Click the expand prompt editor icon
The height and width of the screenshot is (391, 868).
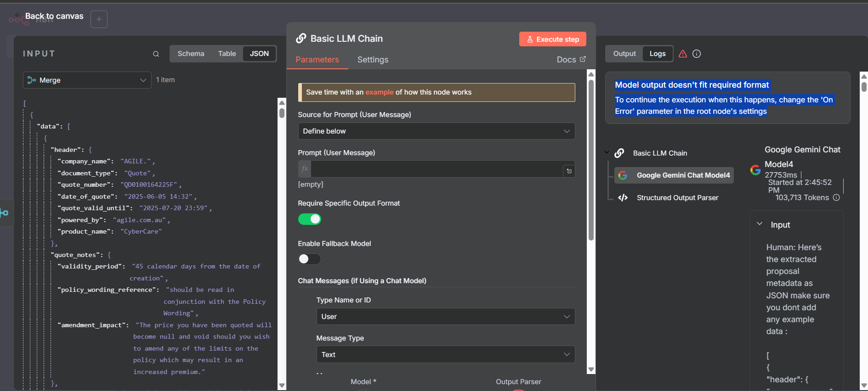(x=569, y=171)
